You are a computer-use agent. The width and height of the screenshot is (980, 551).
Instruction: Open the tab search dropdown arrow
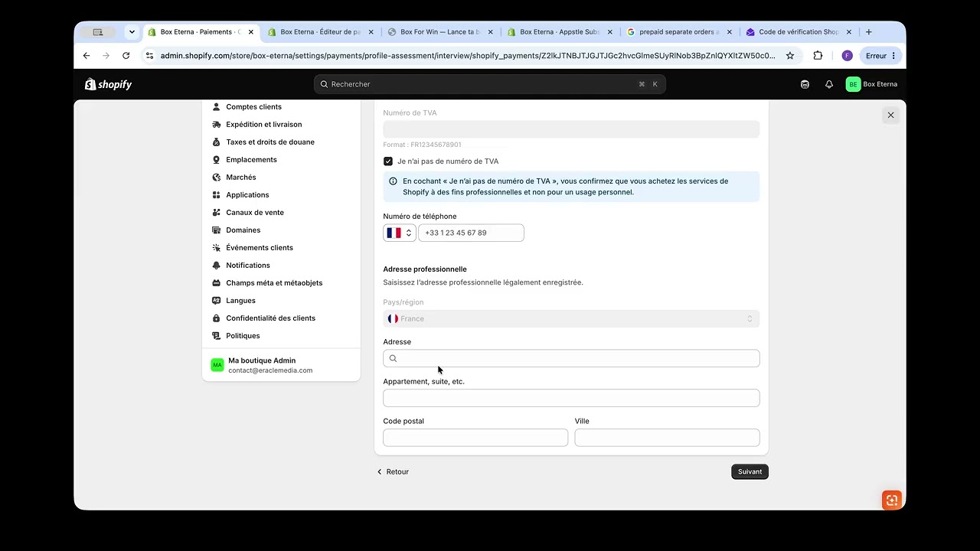pos(132,32)
